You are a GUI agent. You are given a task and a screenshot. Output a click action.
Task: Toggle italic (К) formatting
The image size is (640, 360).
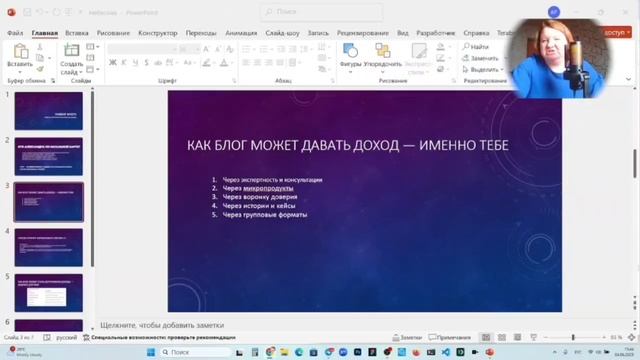tap(124, 62)
